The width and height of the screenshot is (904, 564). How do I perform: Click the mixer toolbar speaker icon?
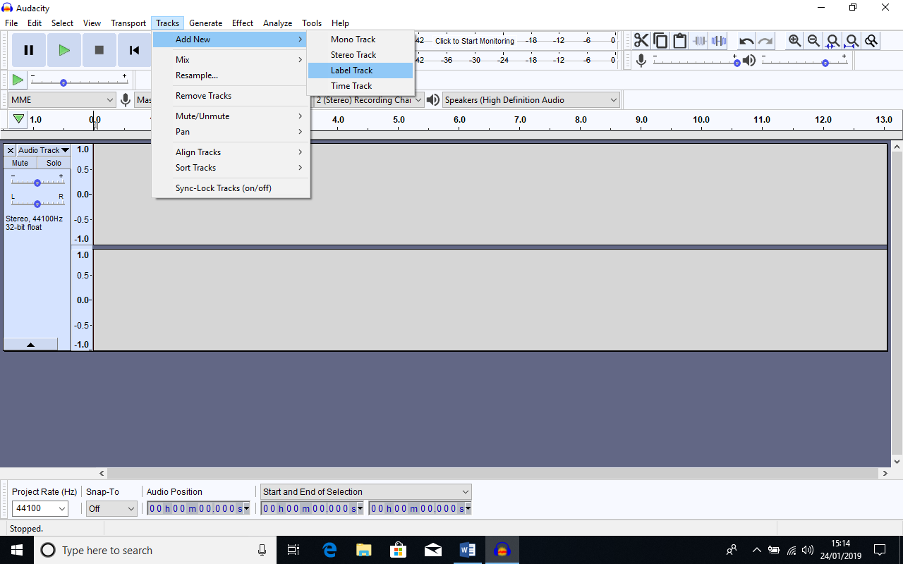pos(749,60)
